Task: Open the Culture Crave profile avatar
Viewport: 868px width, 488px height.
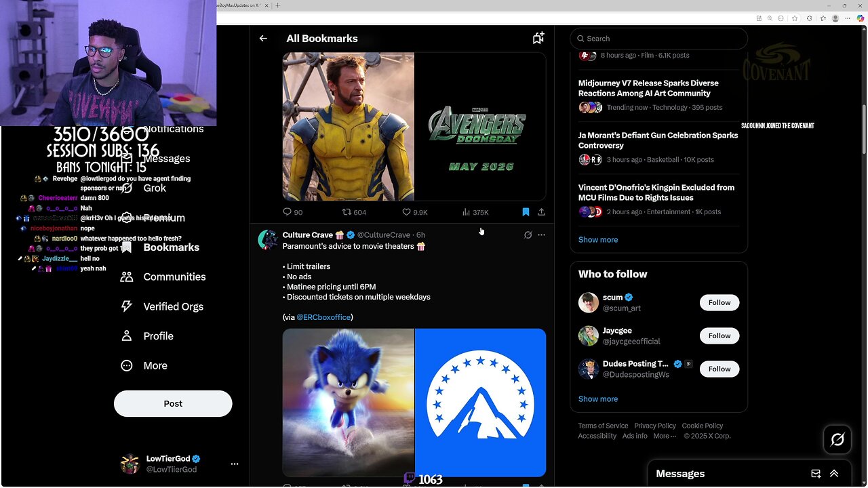Action: click(x=269, y=240)
